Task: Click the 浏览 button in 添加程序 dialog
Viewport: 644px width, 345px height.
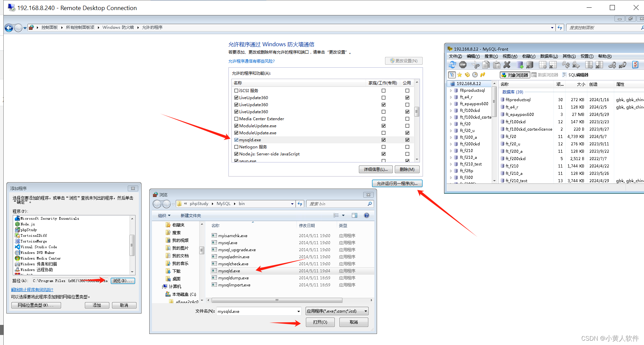Action: tap(123, 281)
